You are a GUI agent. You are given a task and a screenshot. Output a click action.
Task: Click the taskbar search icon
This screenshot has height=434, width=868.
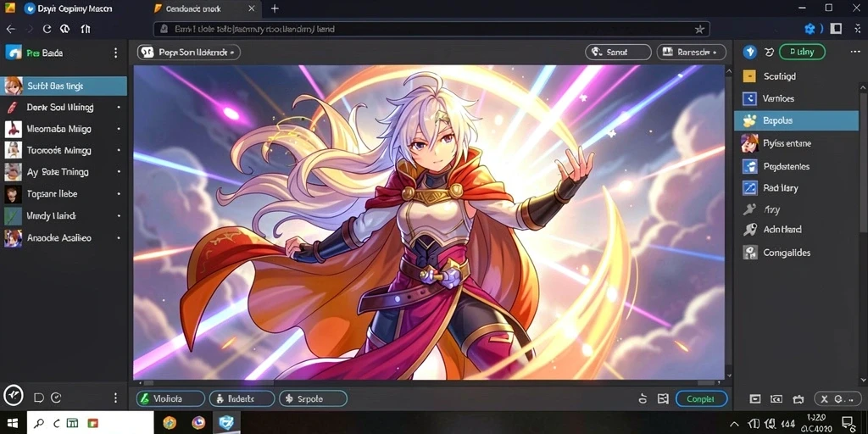click(39, 424)
